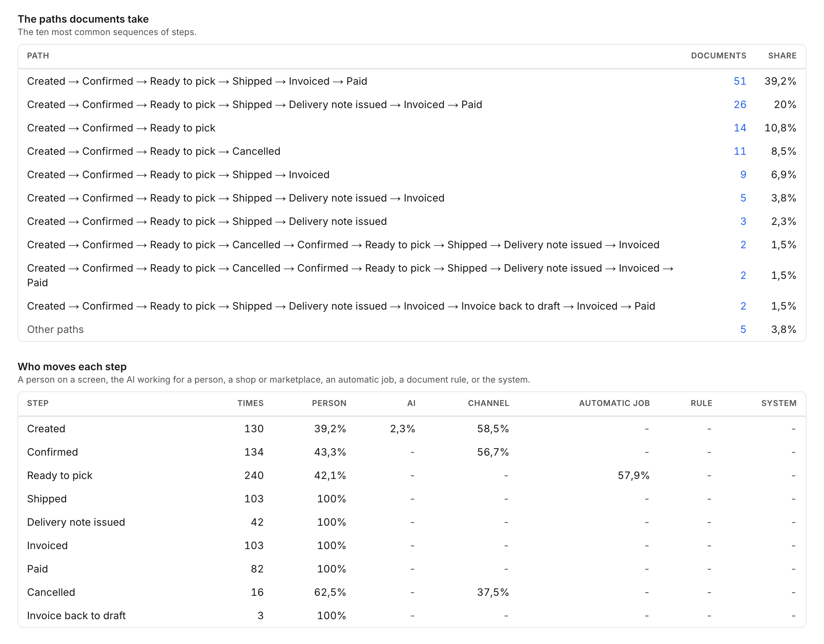Viewport: 824px width, 644px height.
Task: Click the Ready to pick step row
Action: tap(412, 475)
